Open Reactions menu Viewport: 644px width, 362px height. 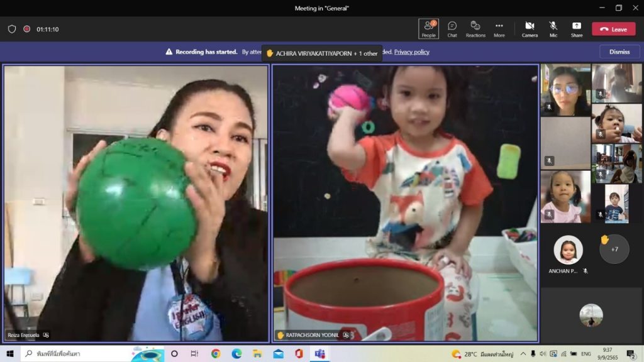pyautogui.click(x=475, y=29)
